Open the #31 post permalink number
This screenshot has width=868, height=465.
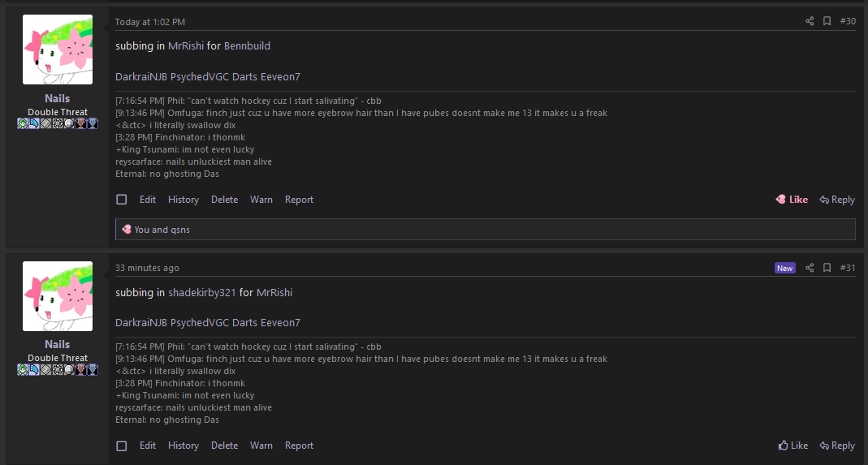(x=848, y=268)
